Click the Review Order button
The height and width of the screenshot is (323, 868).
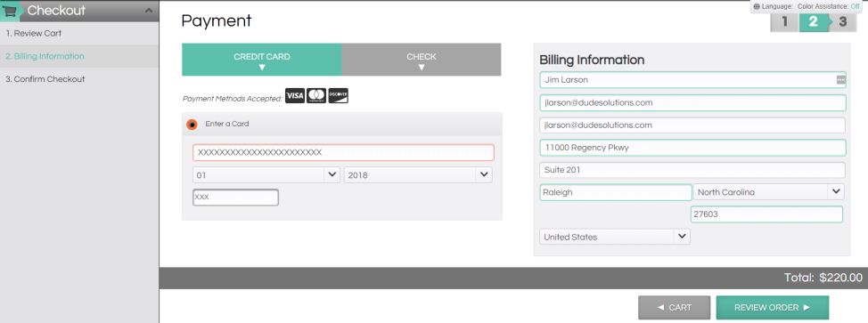773,308
